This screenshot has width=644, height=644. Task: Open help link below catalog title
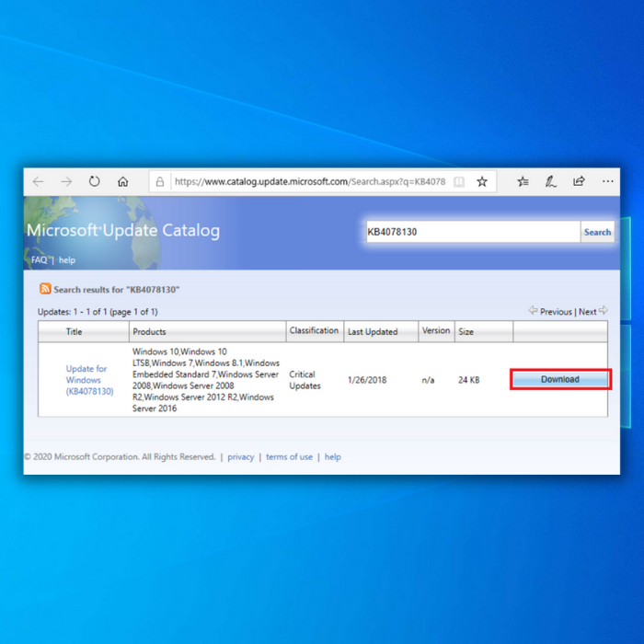click(67, 260)
